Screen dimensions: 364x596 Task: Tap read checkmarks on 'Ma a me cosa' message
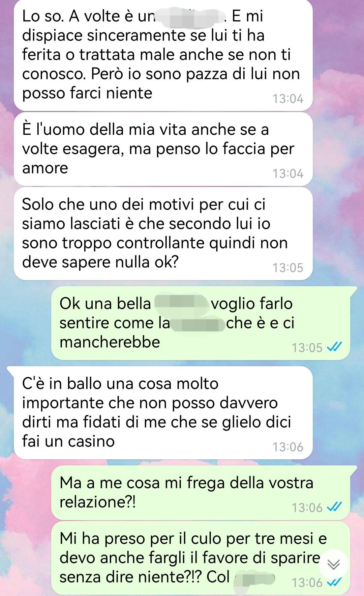click(x=335, y=507)
